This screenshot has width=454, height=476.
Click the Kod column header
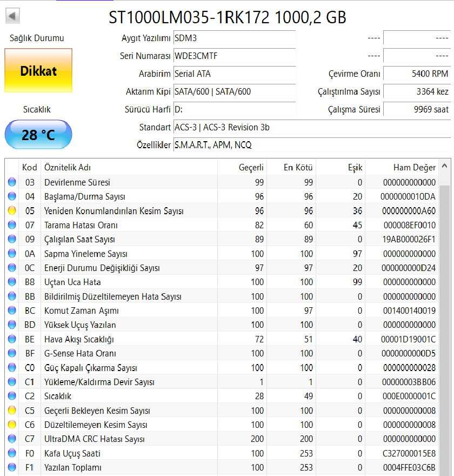click(x=29, y=167)
